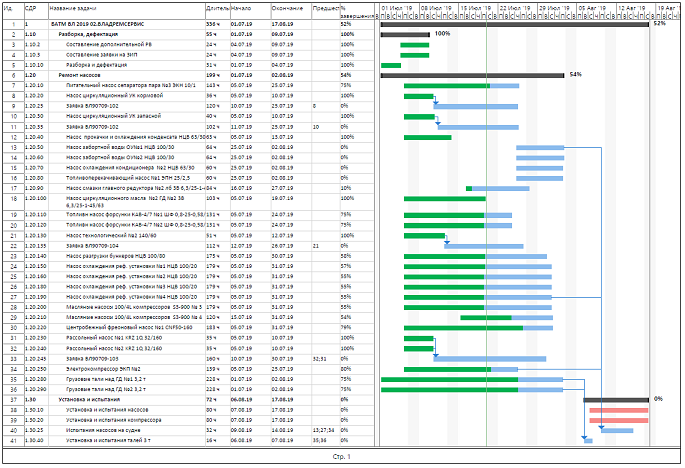Click predecessors cell '32;31'
This screenshot has width=685, height=468.
pos(324,359)
